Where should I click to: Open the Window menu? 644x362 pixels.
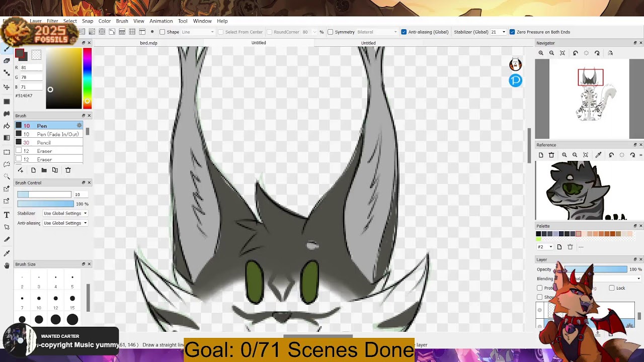click(x=202, y=21)
